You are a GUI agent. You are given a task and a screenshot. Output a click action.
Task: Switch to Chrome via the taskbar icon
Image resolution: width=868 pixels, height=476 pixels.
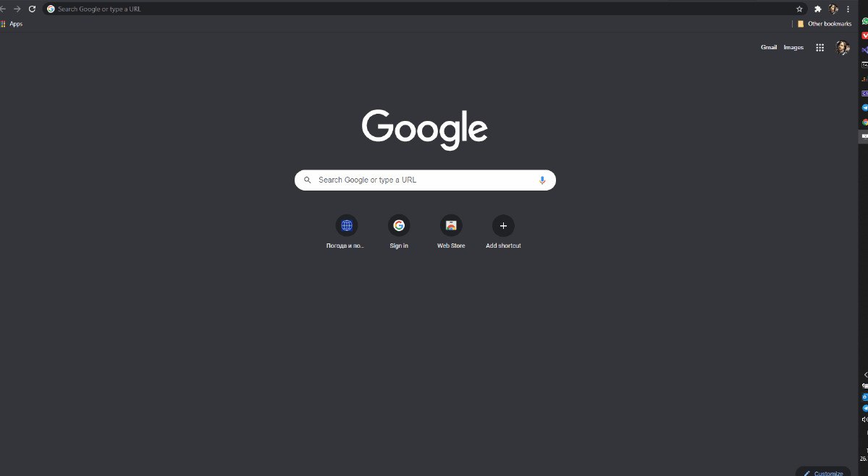864,122
